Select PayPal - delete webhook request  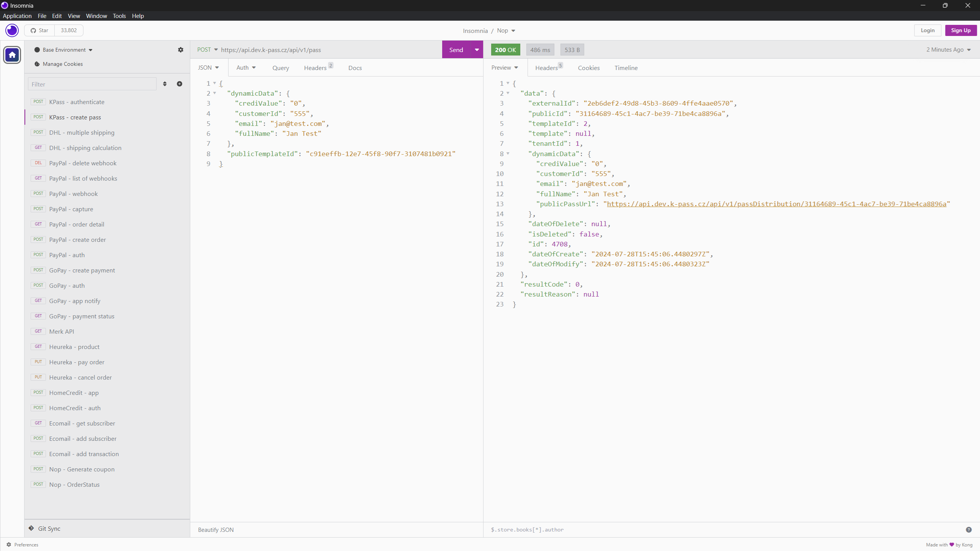[107, 163]
